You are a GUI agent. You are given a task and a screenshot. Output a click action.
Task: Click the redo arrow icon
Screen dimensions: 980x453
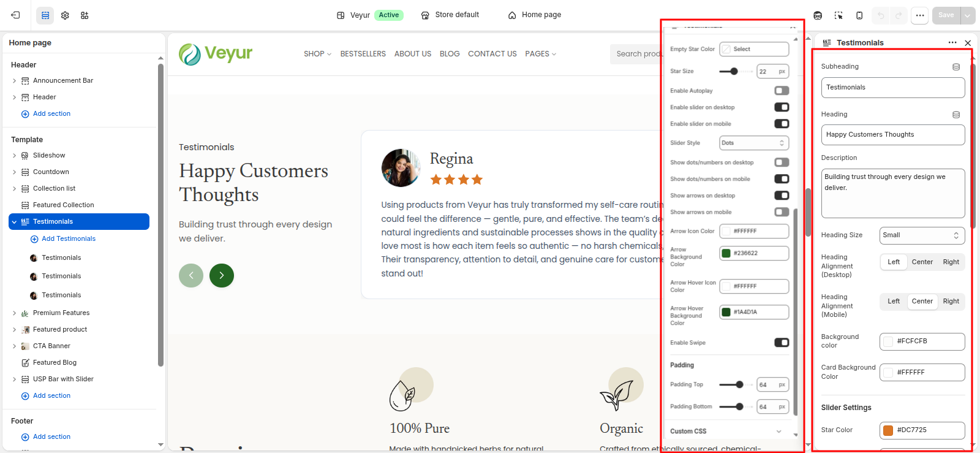pyautogui.click(x=899, y=15)
